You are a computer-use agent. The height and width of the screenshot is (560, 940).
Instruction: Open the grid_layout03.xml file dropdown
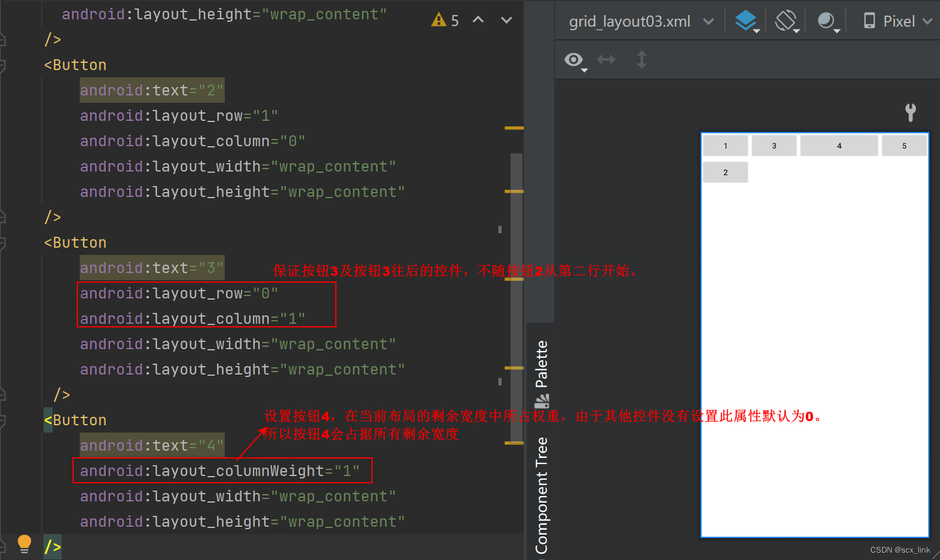pyautogui.click(x=641, y=22)
